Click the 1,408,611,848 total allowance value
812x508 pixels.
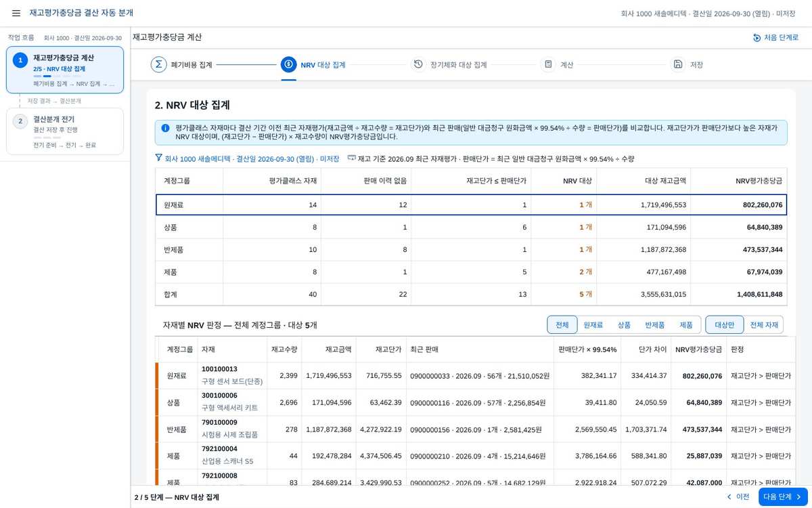pyautogui.click(x=760, y=295)
